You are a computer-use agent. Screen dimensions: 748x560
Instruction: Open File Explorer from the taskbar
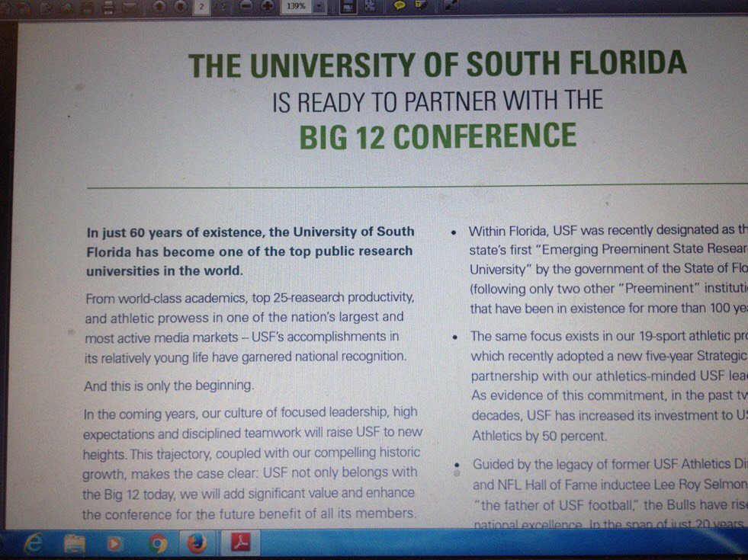pos(75,543)
